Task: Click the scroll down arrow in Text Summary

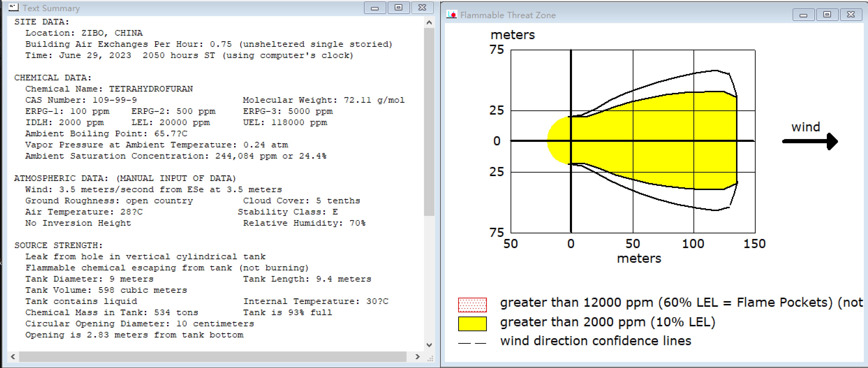Action: pos(429,345)
